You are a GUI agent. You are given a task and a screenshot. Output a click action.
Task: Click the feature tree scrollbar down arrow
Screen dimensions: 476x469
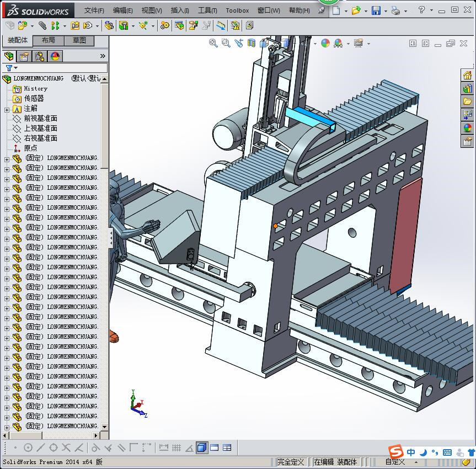[105, 427]
